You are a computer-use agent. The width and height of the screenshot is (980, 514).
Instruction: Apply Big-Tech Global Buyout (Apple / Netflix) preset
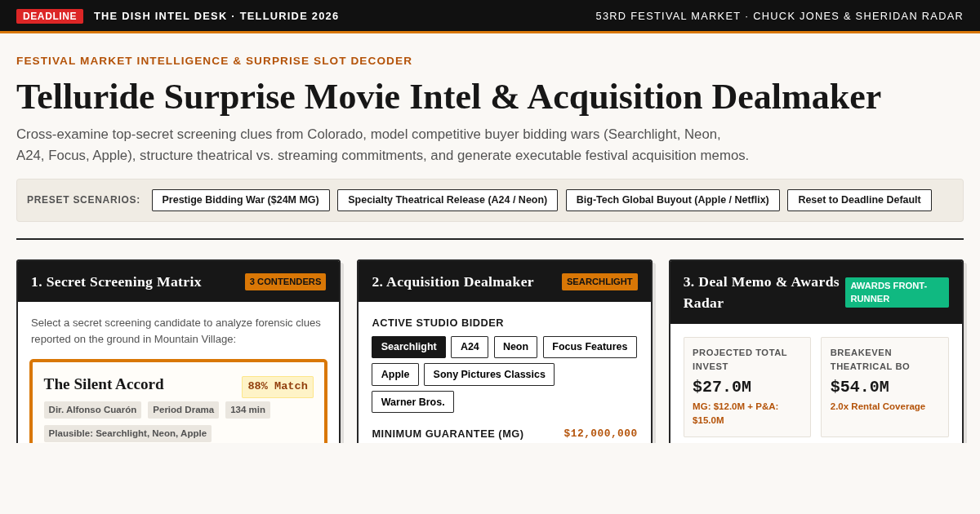coord(673,201)
